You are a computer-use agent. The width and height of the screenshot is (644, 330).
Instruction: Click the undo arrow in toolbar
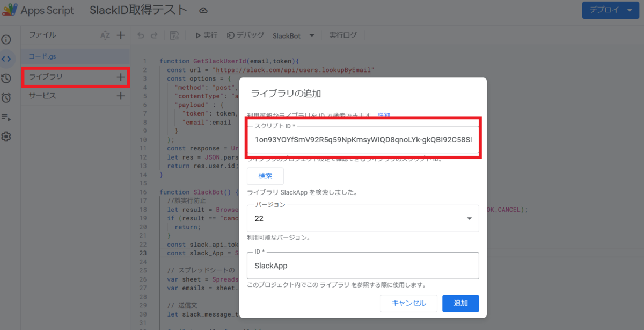(141, 35)
